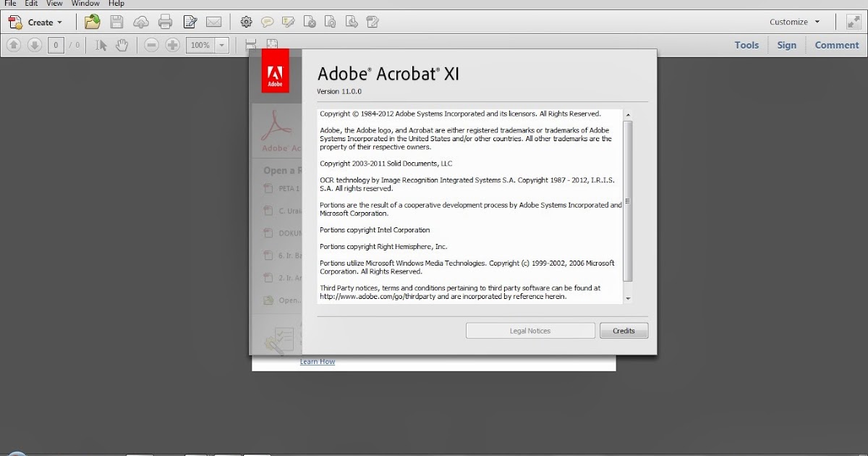Open the Help menu
Image resolution: width=868 pixels, height=456 pixels.
[116, 4]
